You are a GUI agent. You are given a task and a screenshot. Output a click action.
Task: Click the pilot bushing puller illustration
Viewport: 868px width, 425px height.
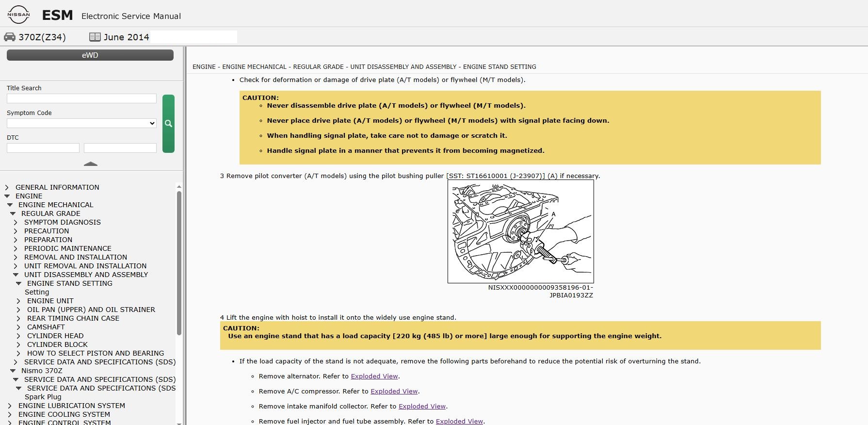(x=521, y=231)
